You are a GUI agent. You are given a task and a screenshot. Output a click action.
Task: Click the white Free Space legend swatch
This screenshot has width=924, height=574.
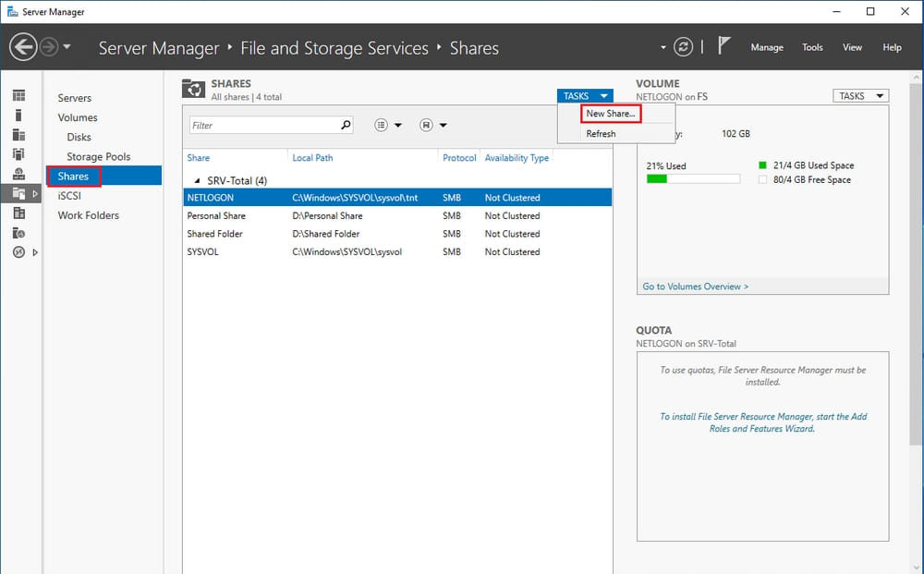coord(762,179)
